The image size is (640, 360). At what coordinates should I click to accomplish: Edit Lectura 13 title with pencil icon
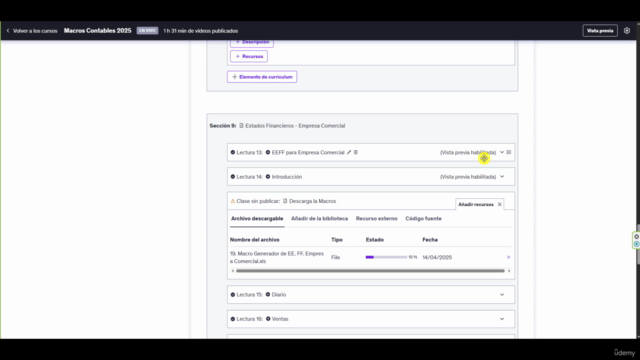click(349, 152)
